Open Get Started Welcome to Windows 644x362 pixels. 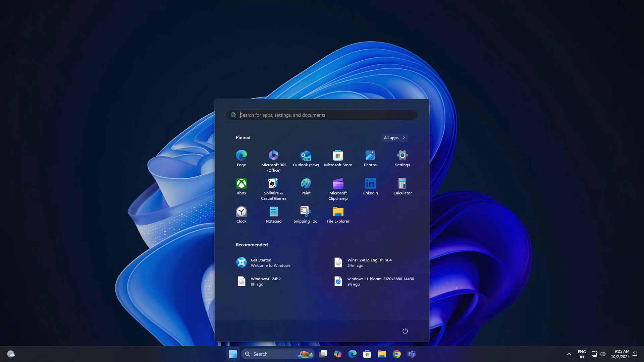[263, 262]
